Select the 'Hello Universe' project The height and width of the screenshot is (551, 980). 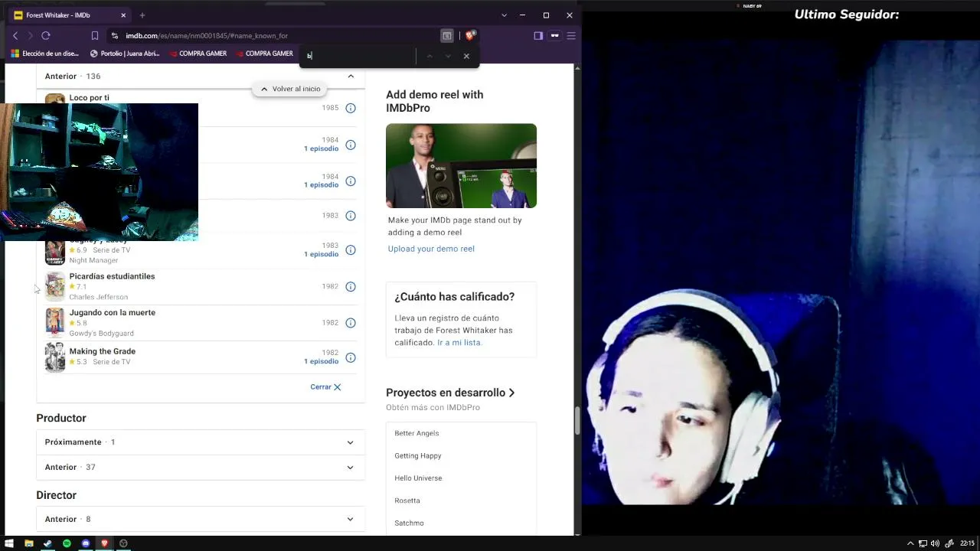(x=418, y=478)
